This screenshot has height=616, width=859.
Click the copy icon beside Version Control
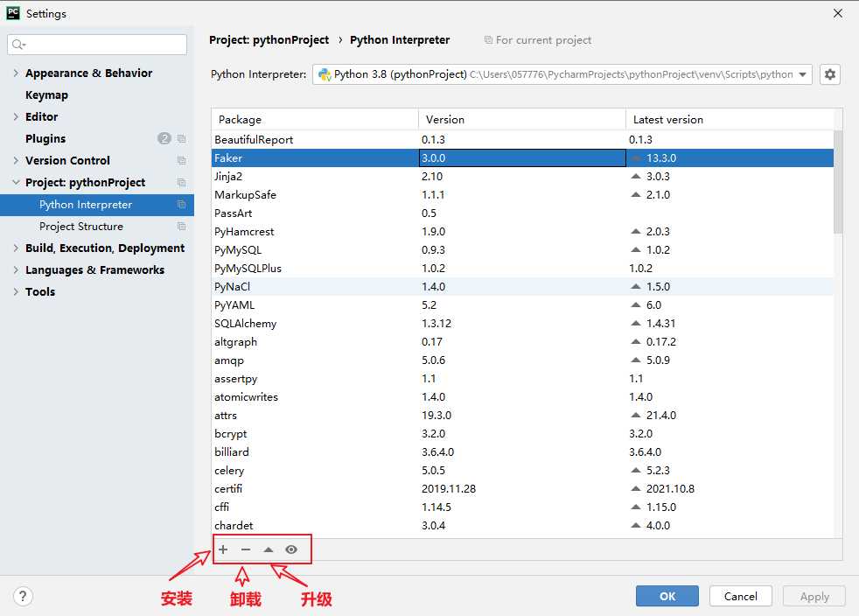tap(181, 161)
